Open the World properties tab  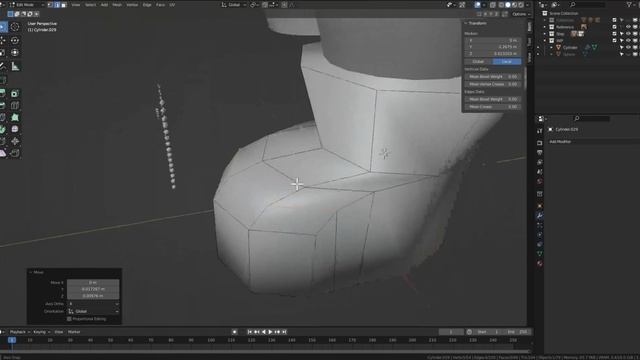pos(540,181)
